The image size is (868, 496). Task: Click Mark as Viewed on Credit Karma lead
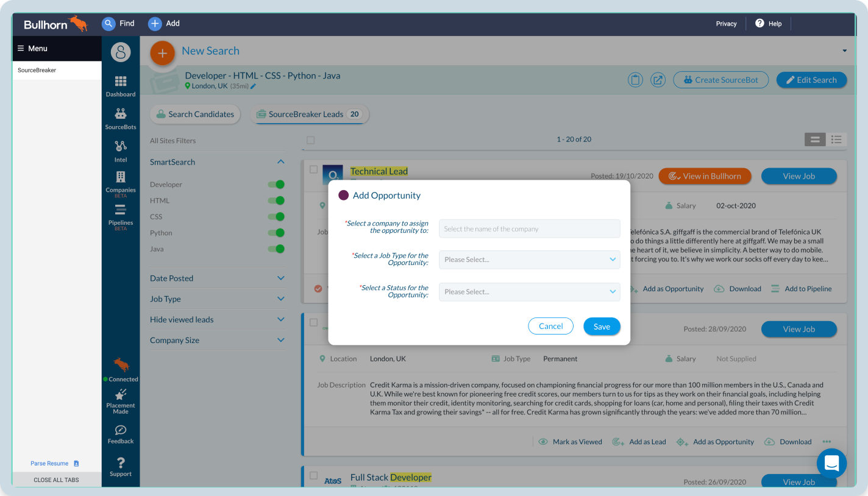(x=571, y=442)
